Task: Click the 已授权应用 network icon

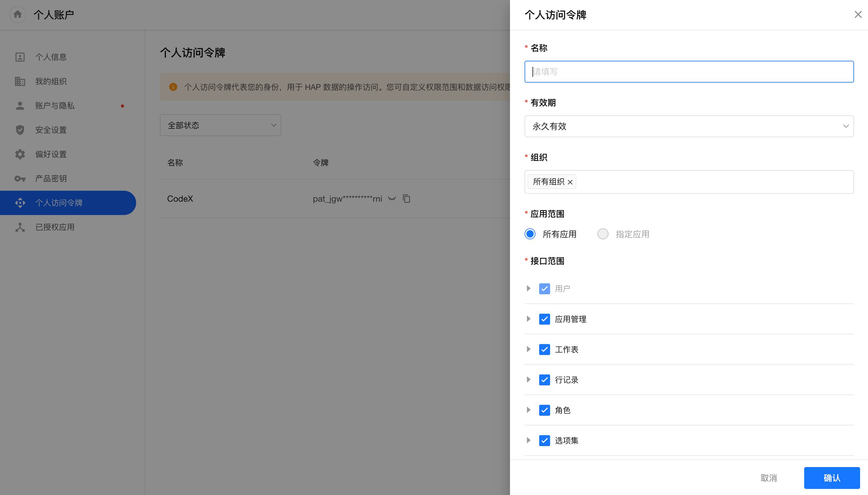Action: pyautogui.click(x=20, y=227)
